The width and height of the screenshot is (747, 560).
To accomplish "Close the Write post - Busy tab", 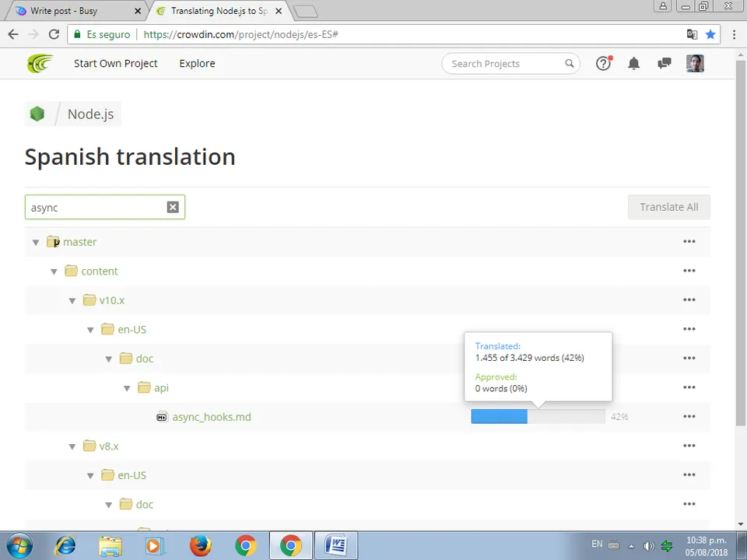I will pyautogui.click(x=138, y=11).
